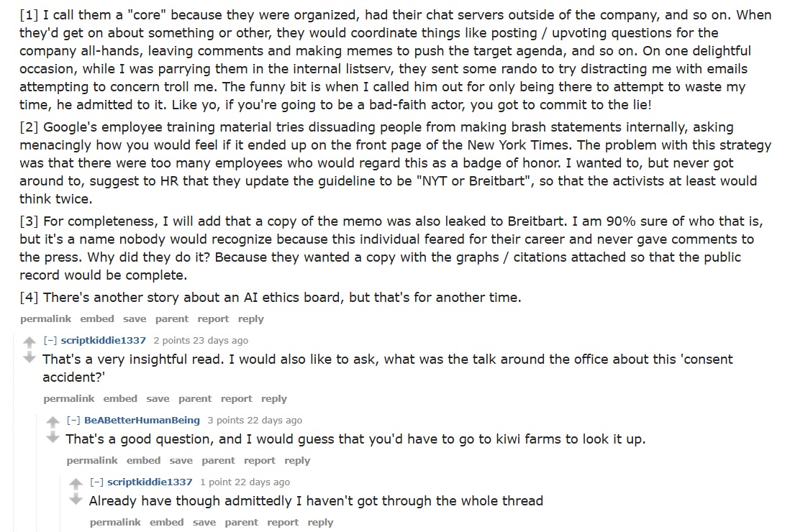The image size is (790, 532).
Task: Open scriptkiddie1337 profile from first comment
Action: coord(104,341)
